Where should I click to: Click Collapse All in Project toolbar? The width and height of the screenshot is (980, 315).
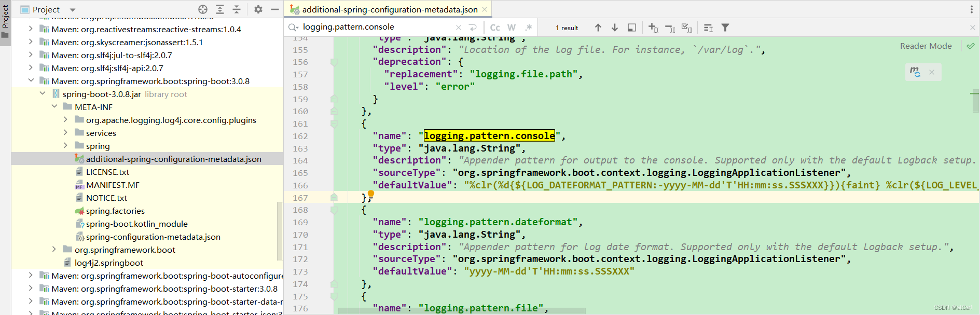click(237, 9)
